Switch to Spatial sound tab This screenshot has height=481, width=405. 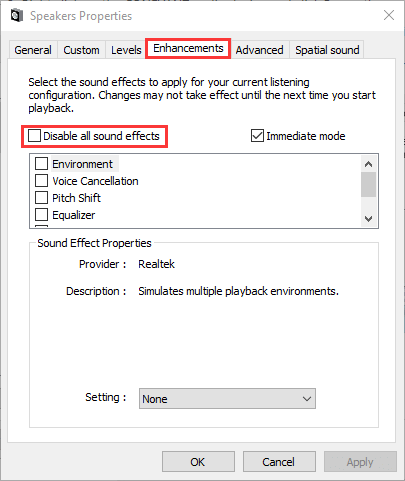pyautogui.click(x=327, y=50)
